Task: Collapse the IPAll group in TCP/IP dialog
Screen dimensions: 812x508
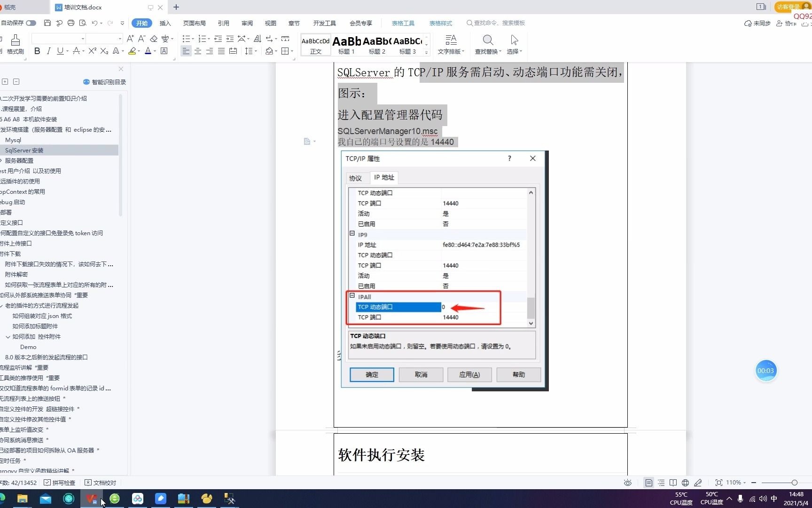Action: tap(352, 295)
